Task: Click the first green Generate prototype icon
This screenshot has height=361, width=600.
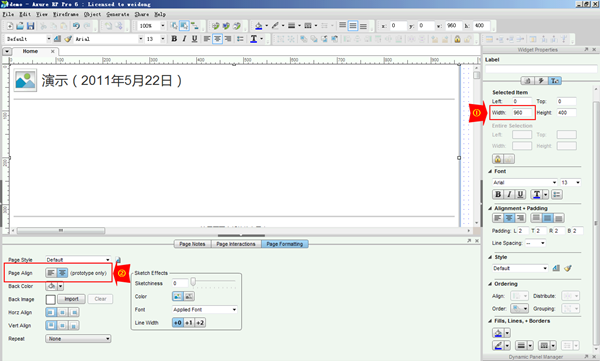Action: point(216,26)
